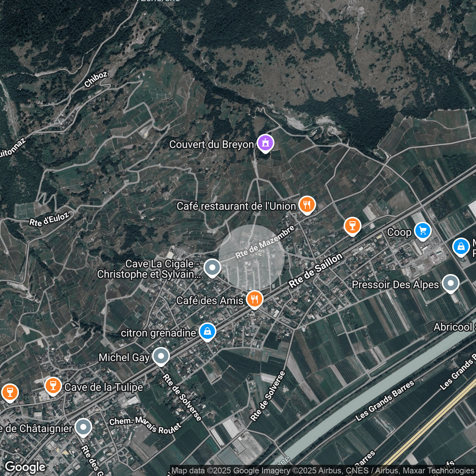
Task: Open Café restaurant de l'Union restaurant pin
Action: tap(307, 205)
